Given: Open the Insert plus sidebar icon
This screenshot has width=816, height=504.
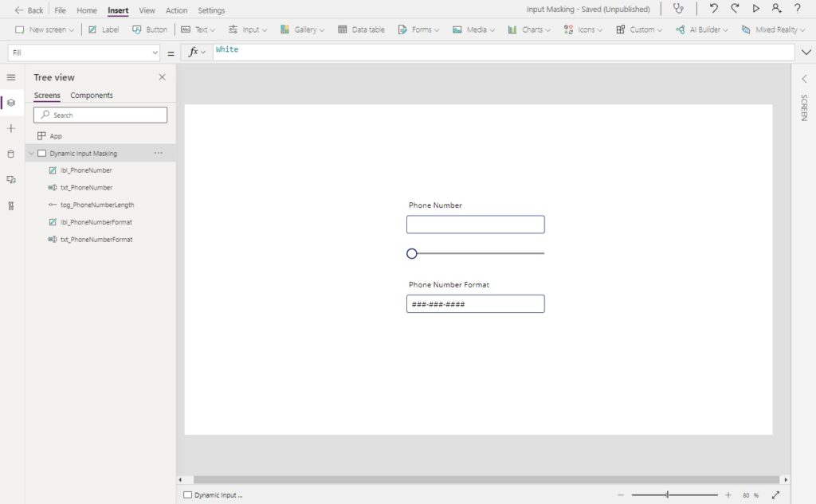Looking at the screenshot, I should [x=11, y=128].
